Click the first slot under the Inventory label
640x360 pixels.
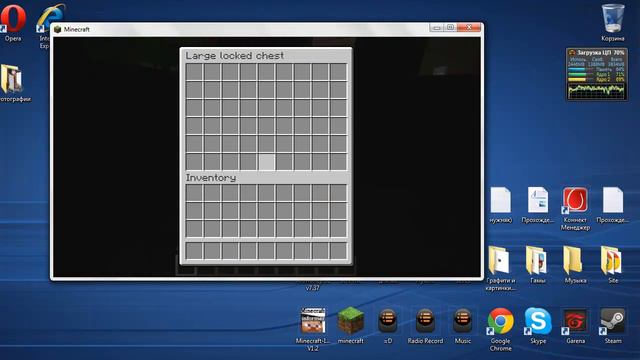coord(194,193)
